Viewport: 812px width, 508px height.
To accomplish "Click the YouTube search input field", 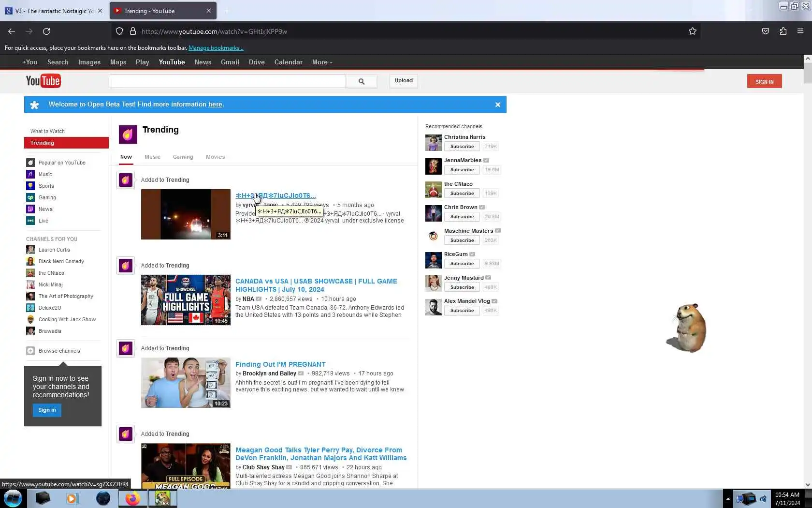I will [x=227, y=81].
